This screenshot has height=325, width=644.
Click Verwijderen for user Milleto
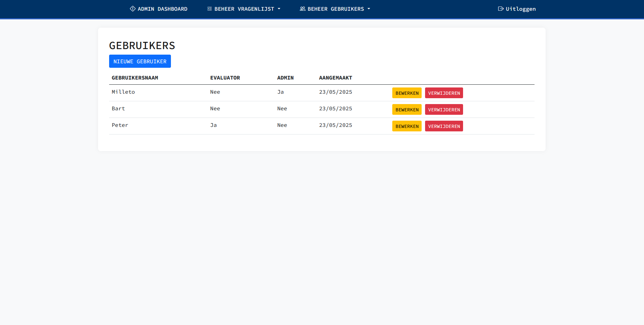click(444, 93)
